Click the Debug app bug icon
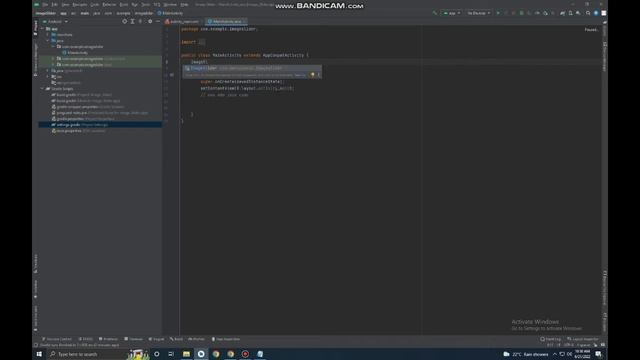This screenshot has height=360, width=640. [x=522, y=13]
